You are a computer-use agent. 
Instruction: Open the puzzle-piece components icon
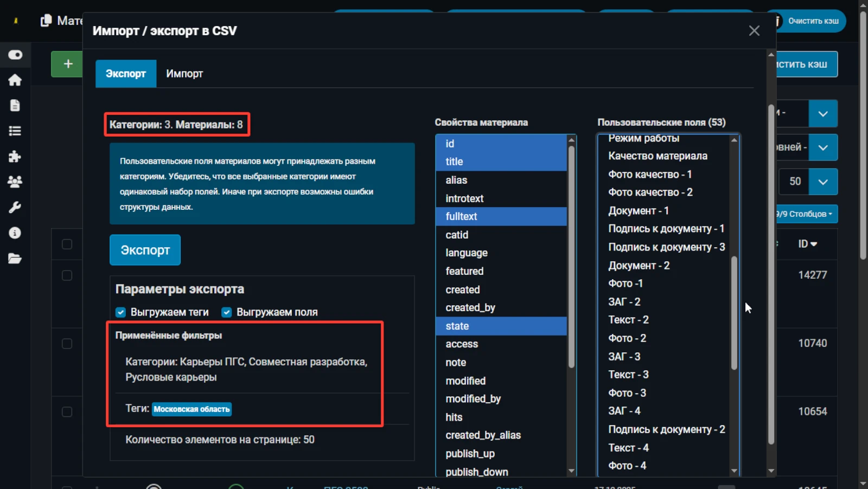coord(15,157)
